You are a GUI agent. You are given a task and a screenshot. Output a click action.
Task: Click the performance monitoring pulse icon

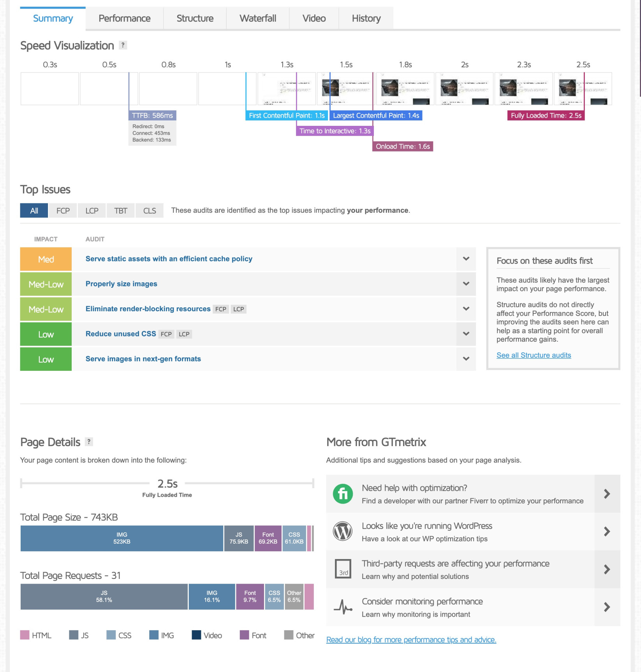coord(343,607)
